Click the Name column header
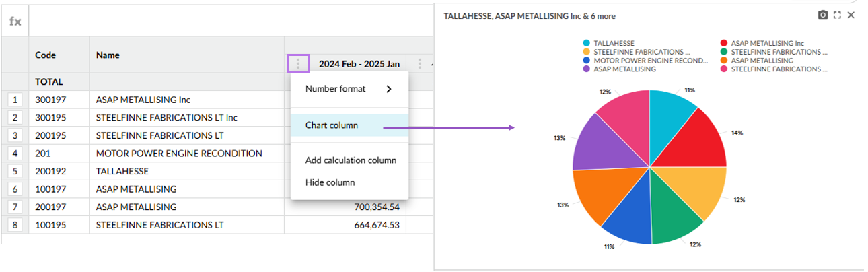This screenshot has width=868, height=272. (108, 55)
